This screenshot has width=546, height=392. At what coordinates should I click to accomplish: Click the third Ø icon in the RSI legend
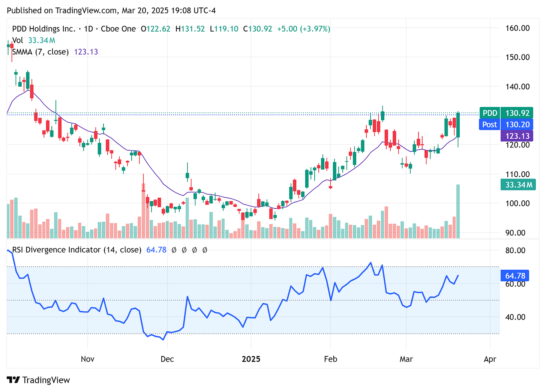pos(194,250)
